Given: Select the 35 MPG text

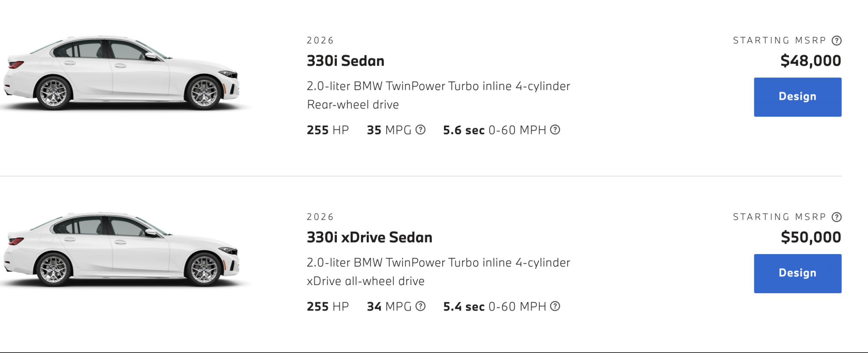Looking at the screenshot, I should 388,130.
